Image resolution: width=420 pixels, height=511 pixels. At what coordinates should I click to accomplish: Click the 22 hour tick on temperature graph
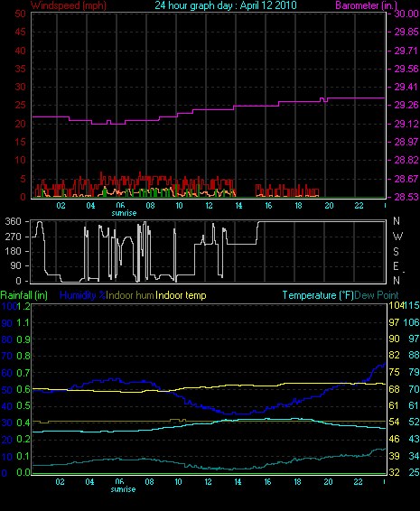(x=358, y=482)
